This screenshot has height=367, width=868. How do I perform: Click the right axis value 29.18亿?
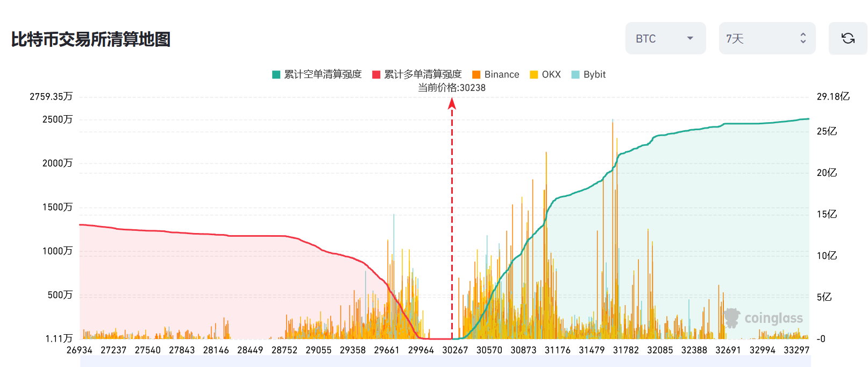point(833,96)
